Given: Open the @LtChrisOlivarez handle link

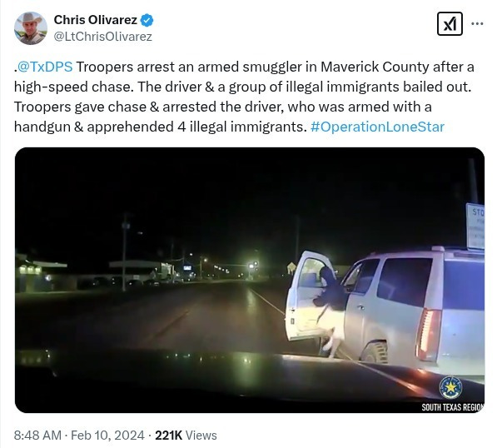Looking at the screenshot, I should [x=103, y=37].
